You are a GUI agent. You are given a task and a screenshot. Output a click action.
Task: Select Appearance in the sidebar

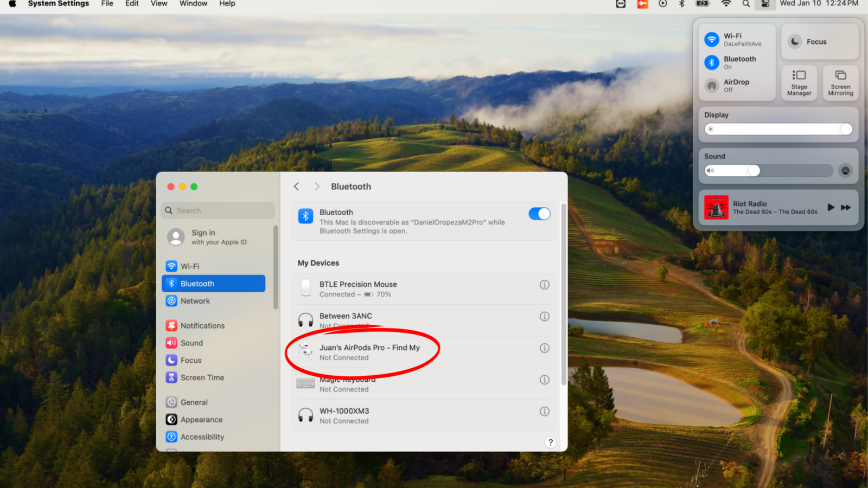coord(213,420)
